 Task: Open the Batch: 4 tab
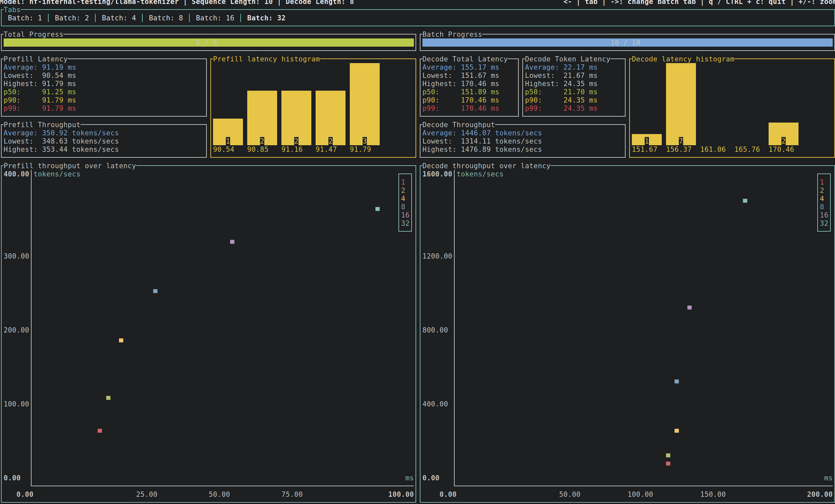click(x=119, y=18)
